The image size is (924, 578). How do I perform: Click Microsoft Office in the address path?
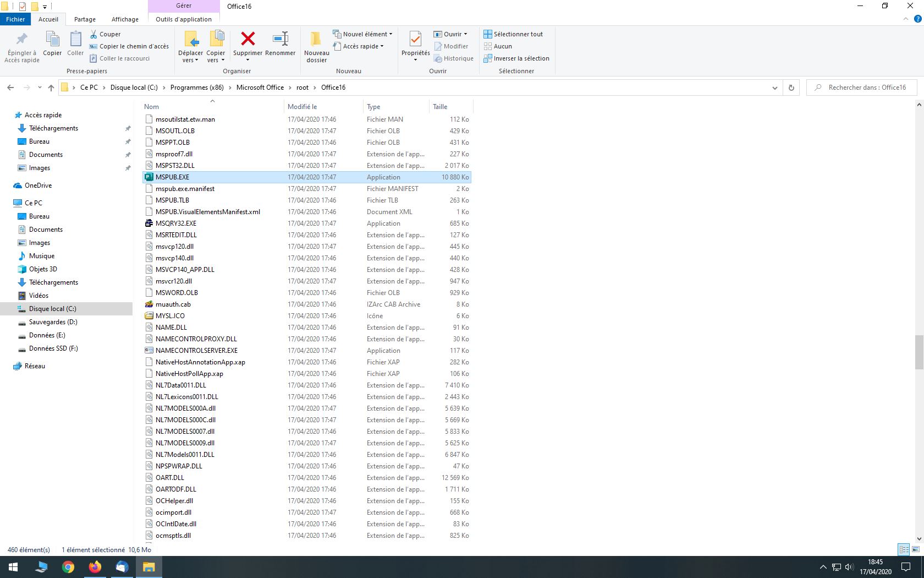[260, 88]
